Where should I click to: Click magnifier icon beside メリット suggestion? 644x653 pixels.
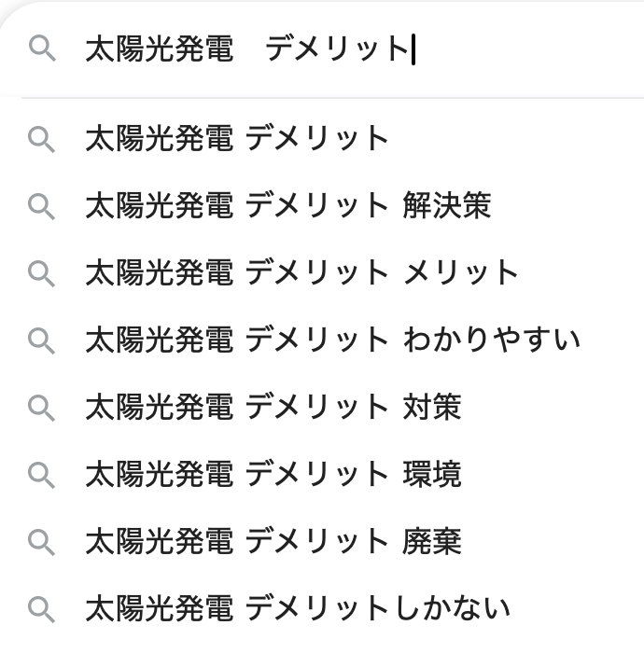coord(42,272)
